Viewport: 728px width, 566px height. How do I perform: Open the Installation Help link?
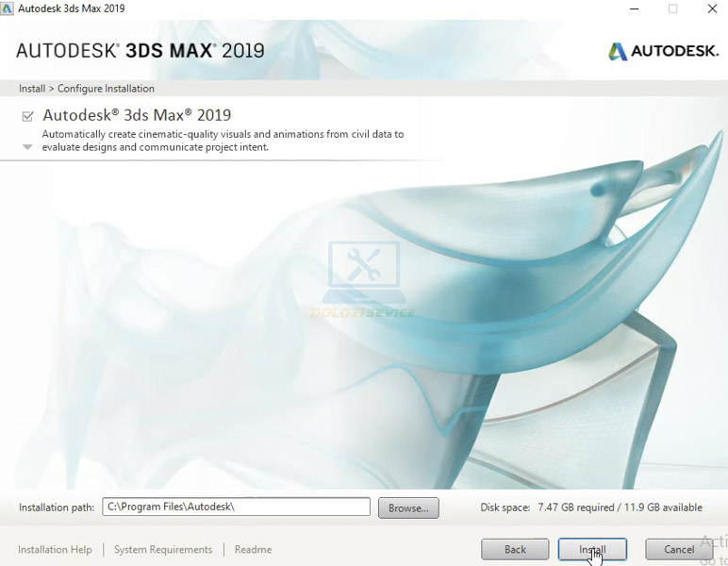[55, 549]
